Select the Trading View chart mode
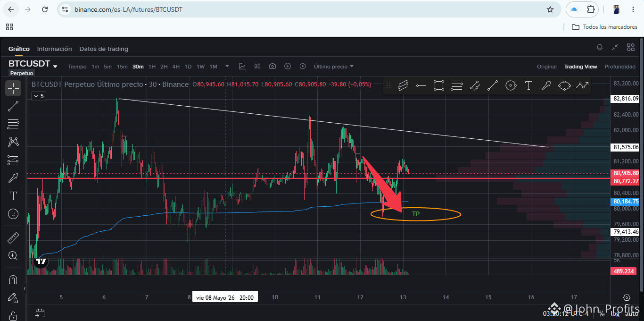Viewport: 644px width, 321px height. click(581, 67)
